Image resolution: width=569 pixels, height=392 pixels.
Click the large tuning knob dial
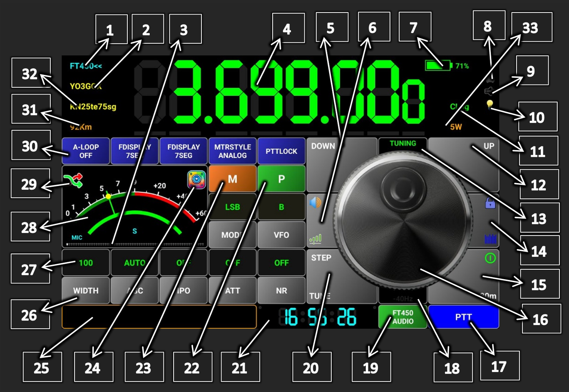pos(404,221)
